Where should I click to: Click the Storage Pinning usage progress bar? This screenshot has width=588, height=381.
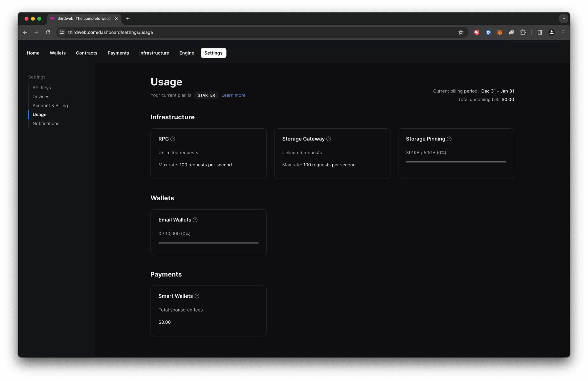(x=456, y=162)
